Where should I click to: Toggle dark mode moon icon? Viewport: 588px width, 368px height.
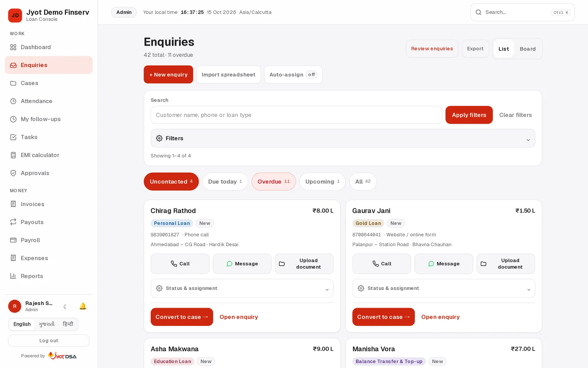coord(65,306)
